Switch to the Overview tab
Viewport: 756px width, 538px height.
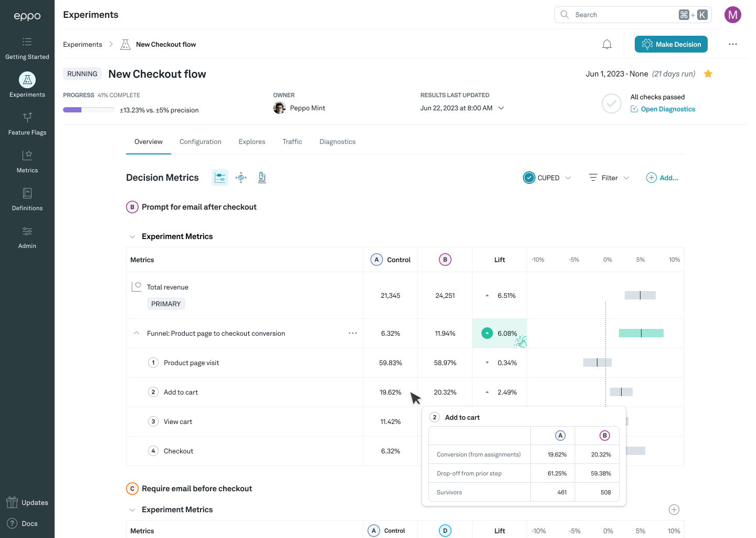coord(149,142)
